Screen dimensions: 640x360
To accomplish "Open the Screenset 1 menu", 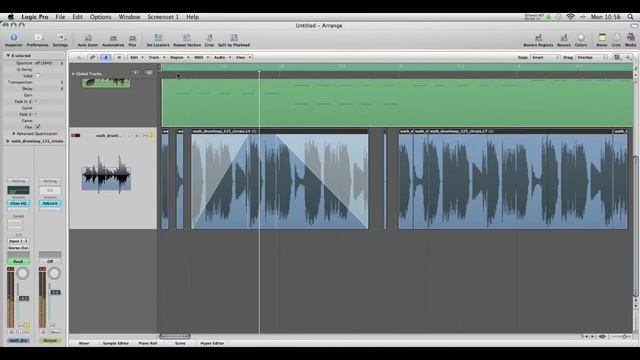I will pos(163,17).
